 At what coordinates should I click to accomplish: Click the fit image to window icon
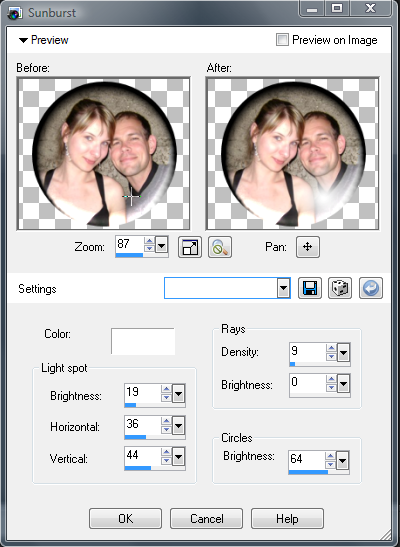click(190, 247)
